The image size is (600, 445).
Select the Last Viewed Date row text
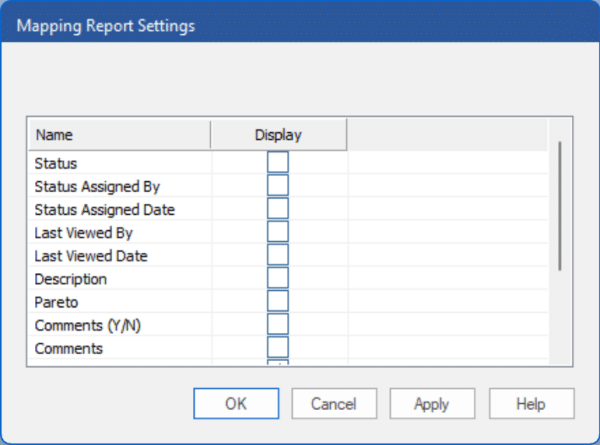click(91, 256)
